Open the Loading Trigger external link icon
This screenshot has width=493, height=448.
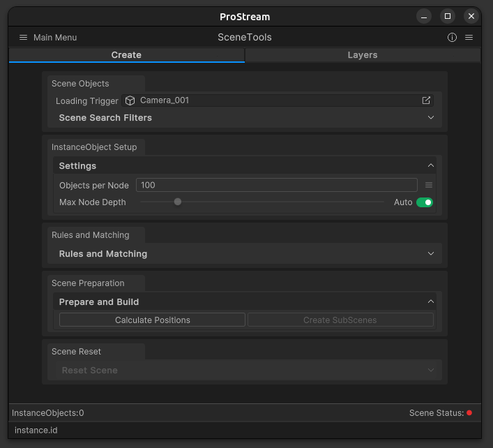point(426,100)
